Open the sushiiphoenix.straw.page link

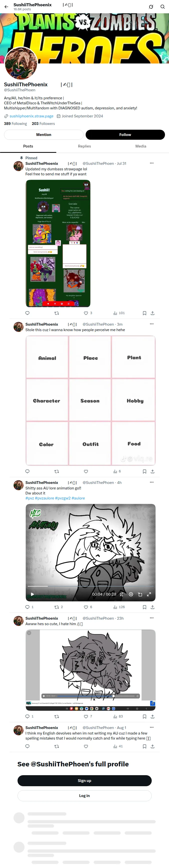(x=31, y=116)
